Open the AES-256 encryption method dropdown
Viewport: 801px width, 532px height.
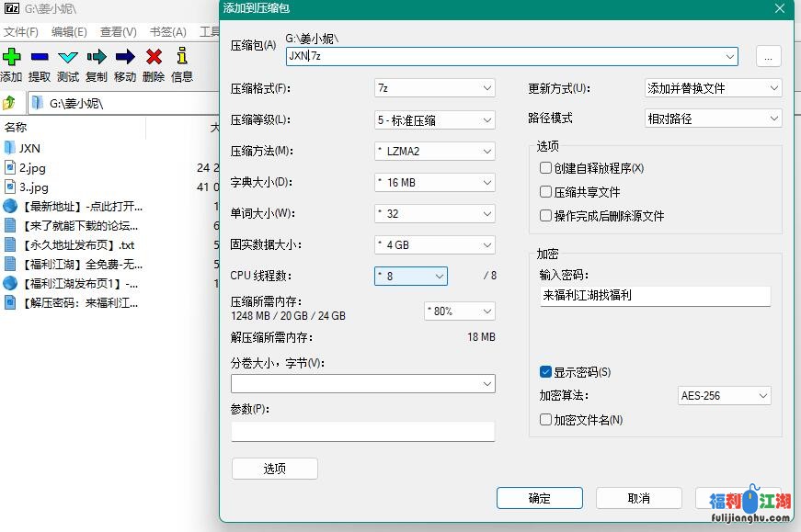724,396
